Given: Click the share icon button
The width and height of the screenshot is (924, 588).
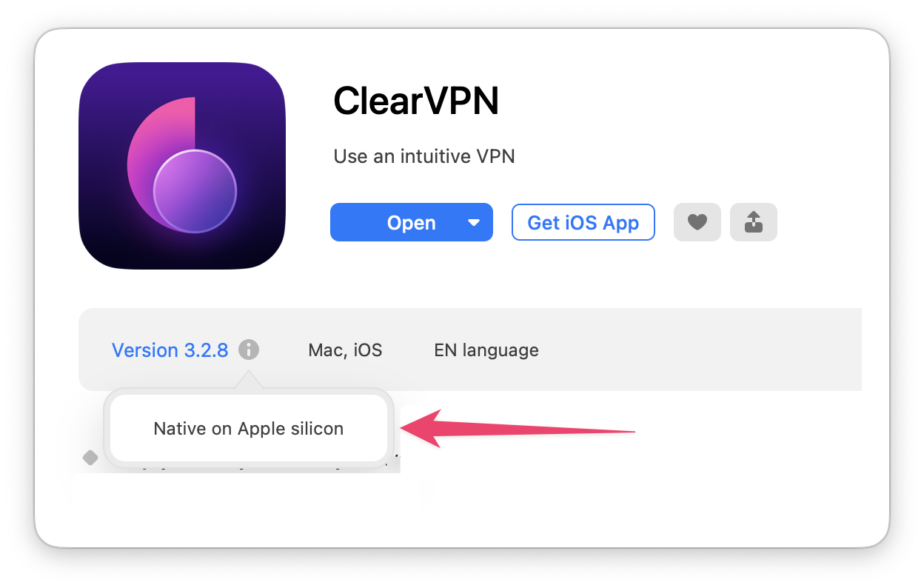Looking at the screenshot, I should (753, 222).
